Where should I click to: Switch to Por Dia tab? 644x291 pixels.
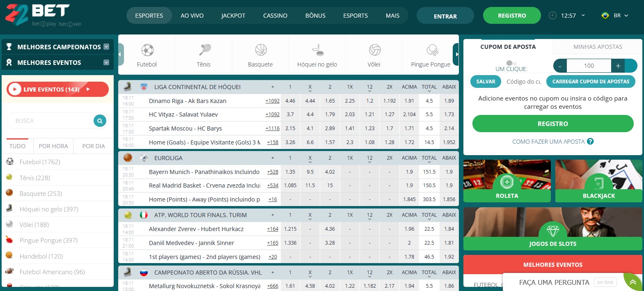(x=94, y=146)
